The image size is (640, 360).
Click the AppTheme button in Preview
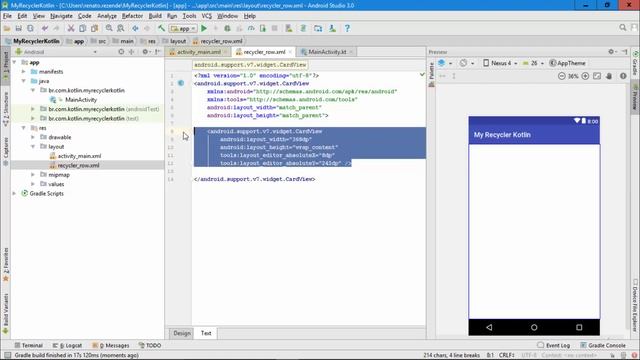click(568, 63)
